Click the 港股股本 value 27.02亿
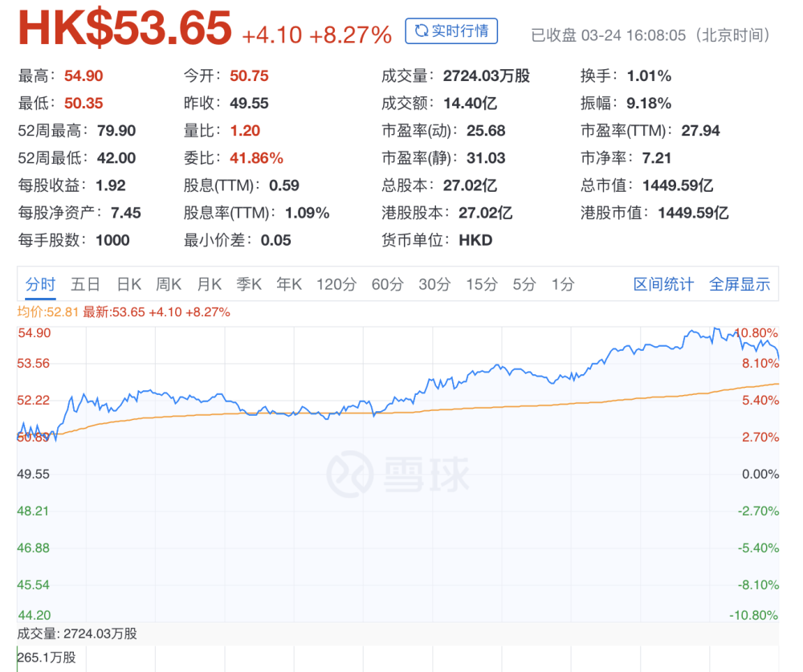803x672 pixels. (x=486, y=213)
